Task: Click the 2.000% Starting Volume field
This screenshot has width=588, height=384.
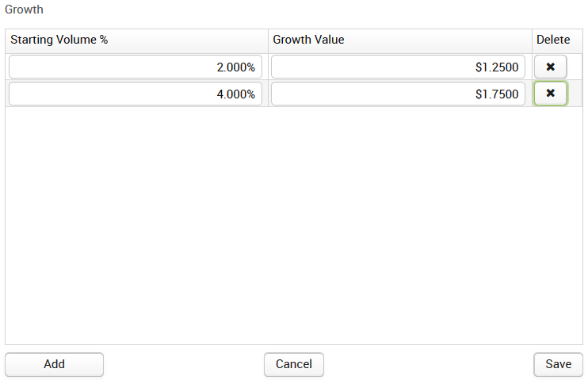Action: [x=136, y=67]
